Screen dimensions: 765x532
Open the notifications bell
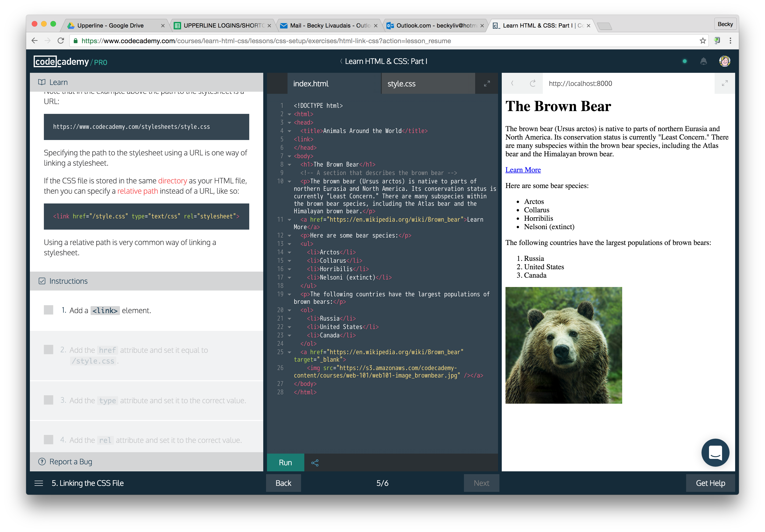pos(703,61)
